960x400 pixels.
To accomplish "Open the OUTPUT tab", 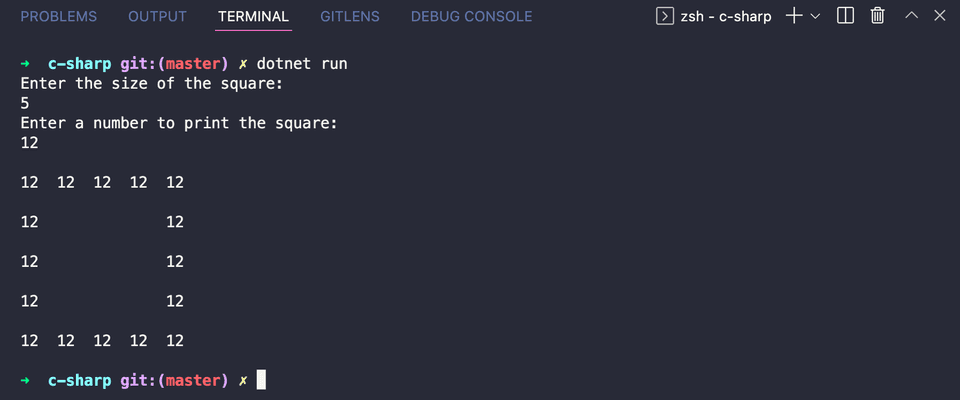I will [157, 17].
